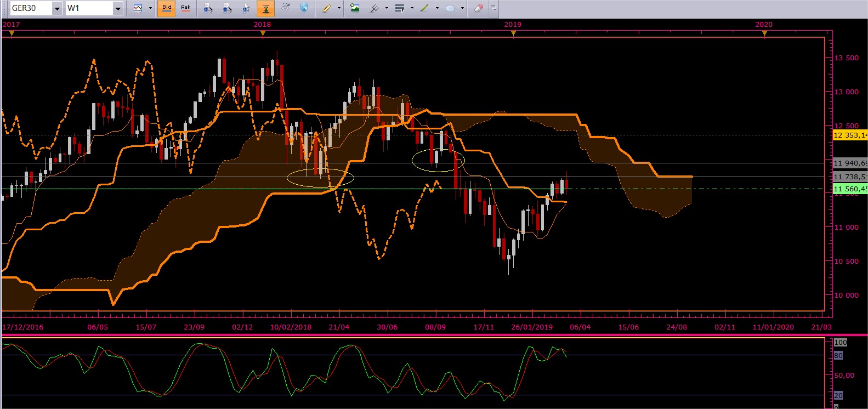Screen dimensions: 868x409
Task: Click the 10 500 price axis label
Action: pos(847,262)
